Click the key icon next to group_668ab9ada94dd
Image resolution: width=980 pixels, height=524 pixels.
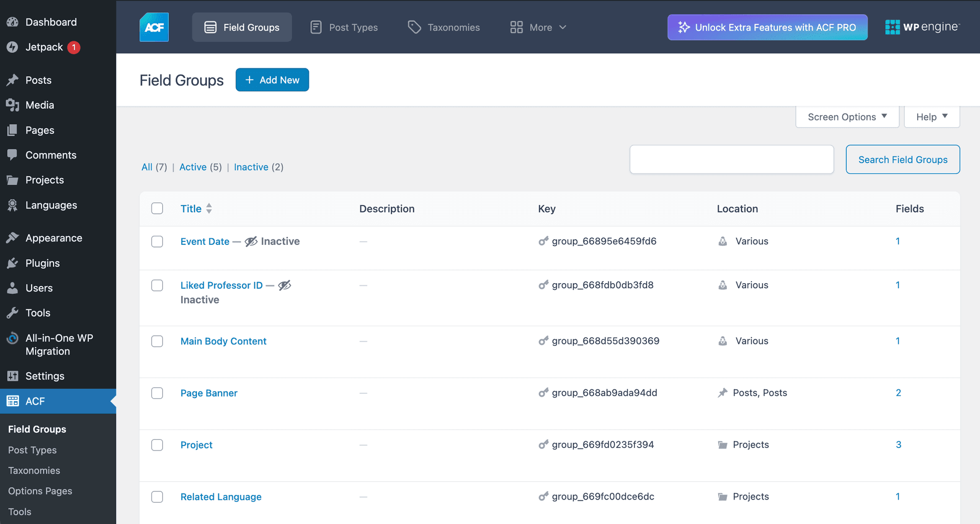[x=543, y=393]
